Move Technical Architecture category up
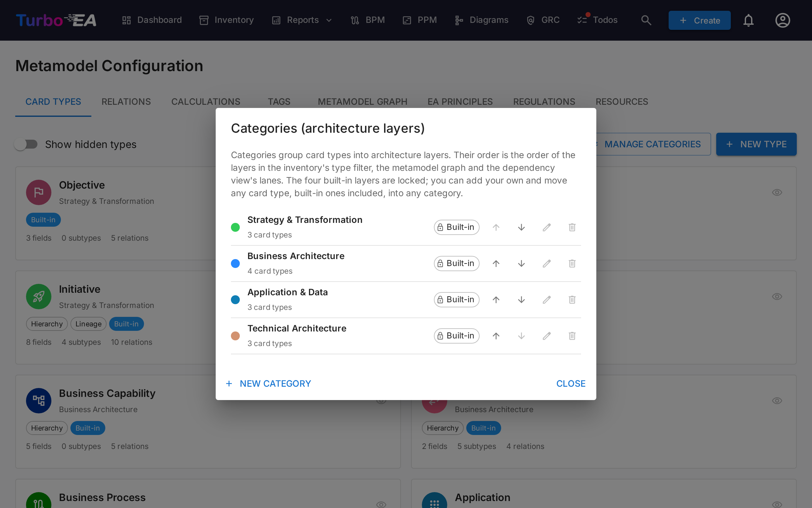 tap(496, 336)
